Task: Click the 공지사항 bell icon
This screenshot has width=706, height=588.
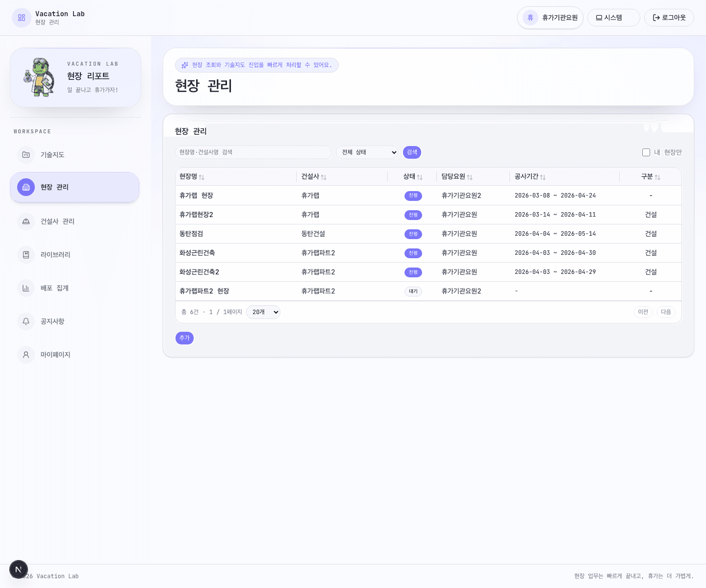Action: [x=26, y=321]
